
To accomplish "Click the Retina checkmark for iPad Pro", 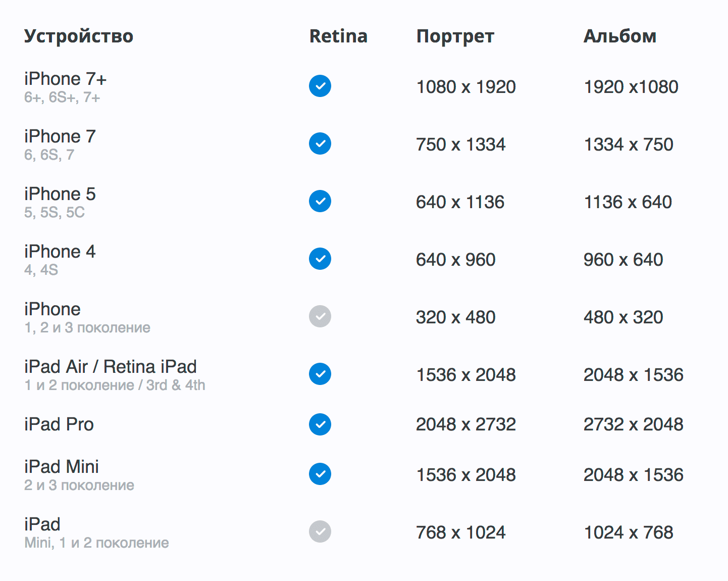I will (320, 424).
